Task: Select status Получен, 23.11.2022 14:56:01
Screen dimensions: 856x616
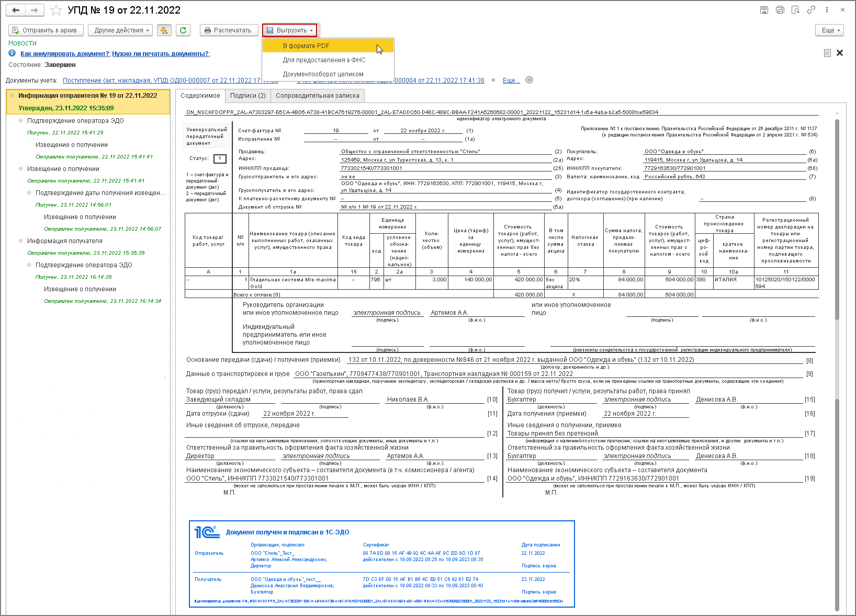Action: tap(73, 205)
